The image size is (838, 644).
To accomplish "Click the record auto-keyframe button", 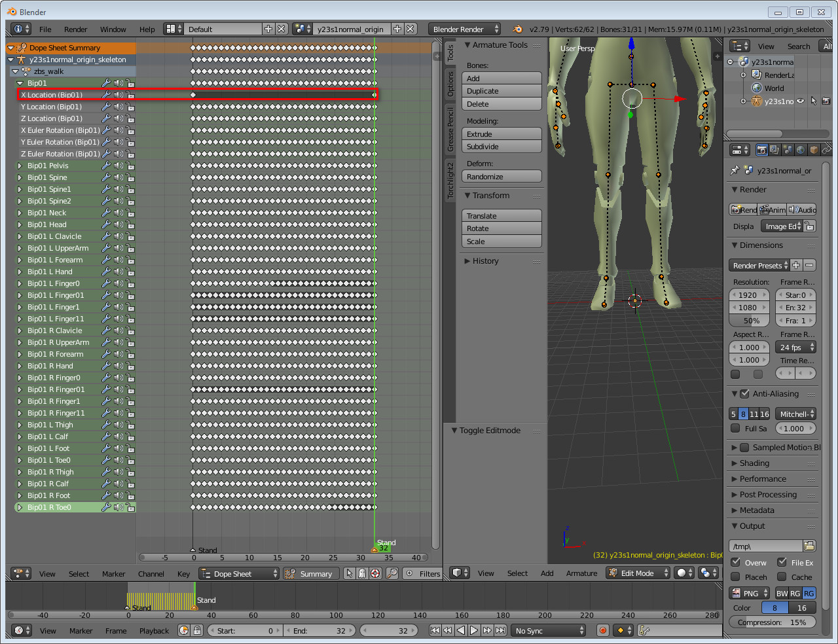I will tap(603, 630).
